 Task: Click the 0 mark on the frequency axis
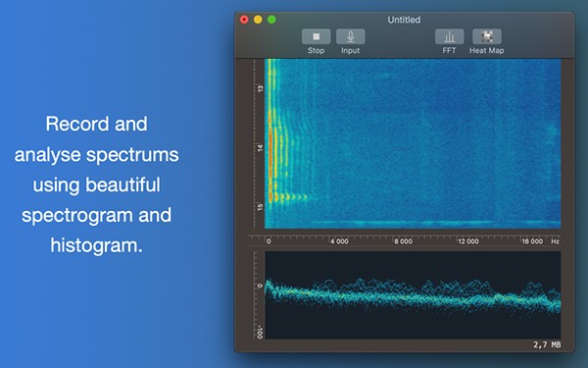tap(269, 241)
